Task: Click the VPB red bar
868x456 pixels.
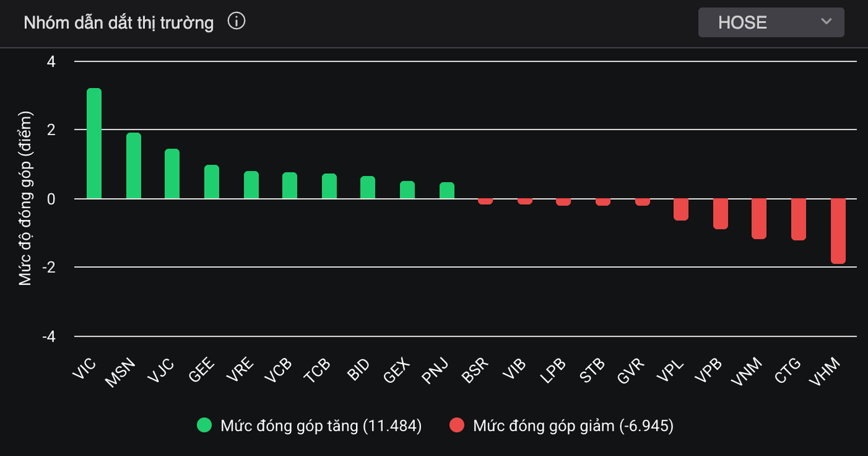Action: 721,214
